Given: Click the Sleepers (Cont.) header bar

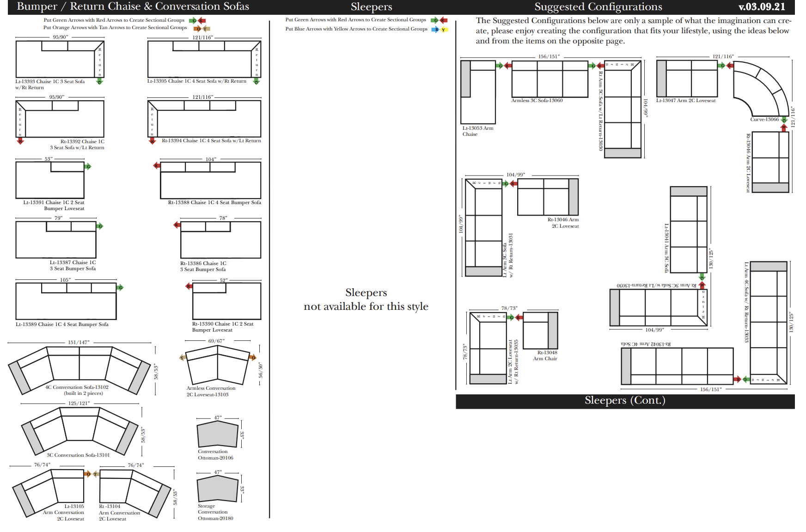Looking at the screenshot, I should [625, 401].
